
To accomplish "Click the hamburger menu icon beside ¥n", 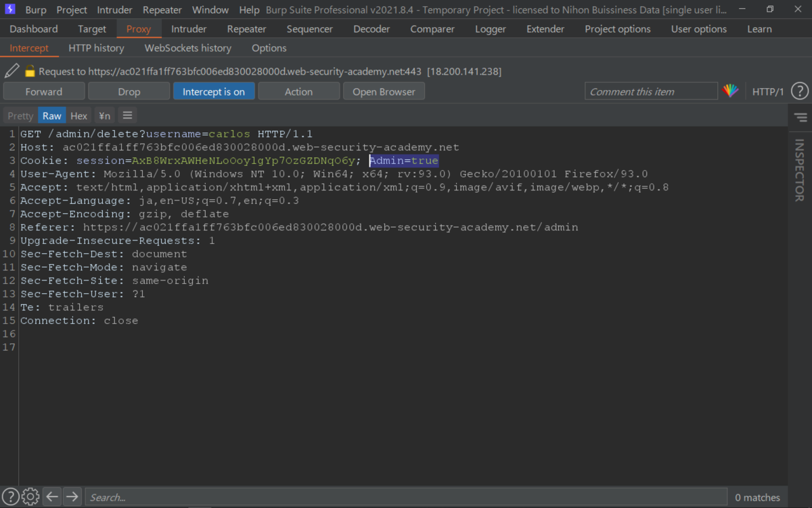I will (x=127, y=115).
